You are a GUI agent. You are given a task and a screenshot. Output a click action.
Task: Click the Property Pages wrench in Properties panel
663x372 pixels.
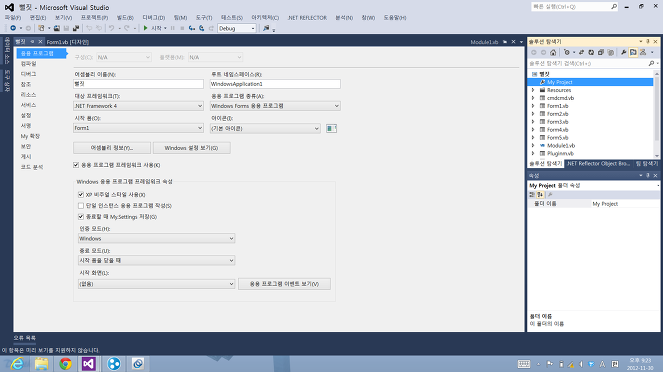pos(550,194)
